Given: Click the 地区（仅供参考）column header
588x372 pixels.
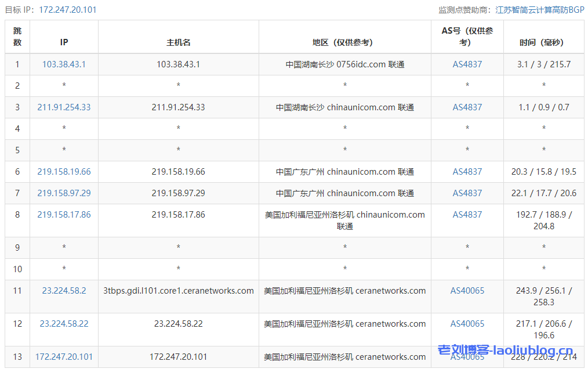Looking at the screenshot, I should coord(344,42).
